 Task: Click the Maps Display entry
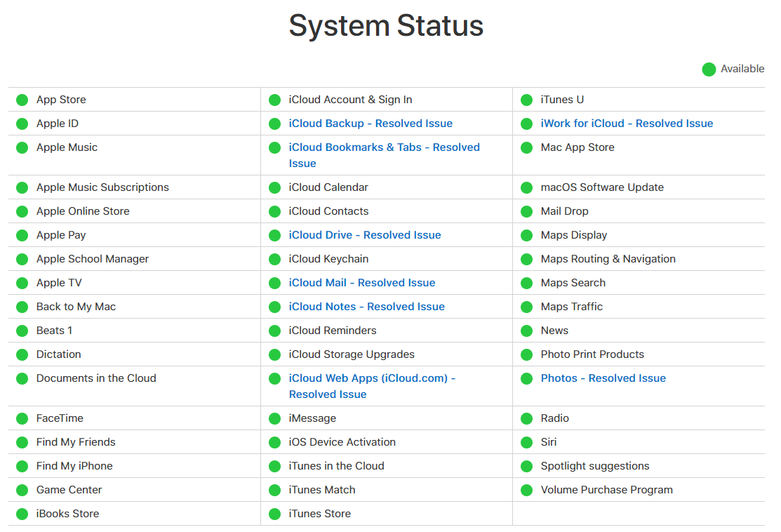click(574, 235)
